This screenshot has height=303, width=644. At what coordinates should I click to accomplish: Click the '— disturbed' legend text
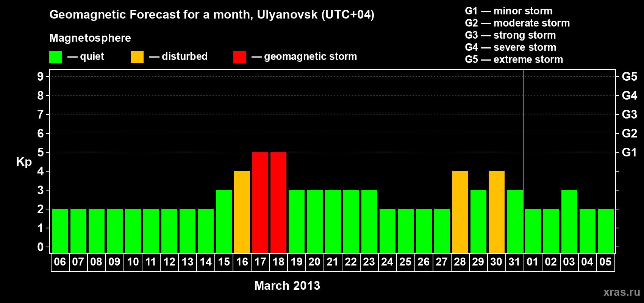tap(178, 56)
